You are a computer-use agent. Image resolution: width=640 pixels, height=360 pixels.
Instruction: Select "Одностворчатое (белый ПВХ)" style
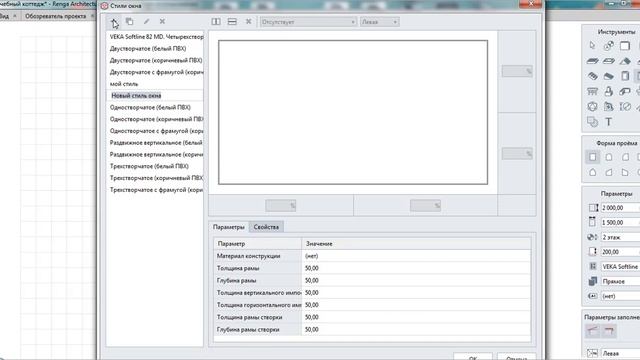[155, 107]
